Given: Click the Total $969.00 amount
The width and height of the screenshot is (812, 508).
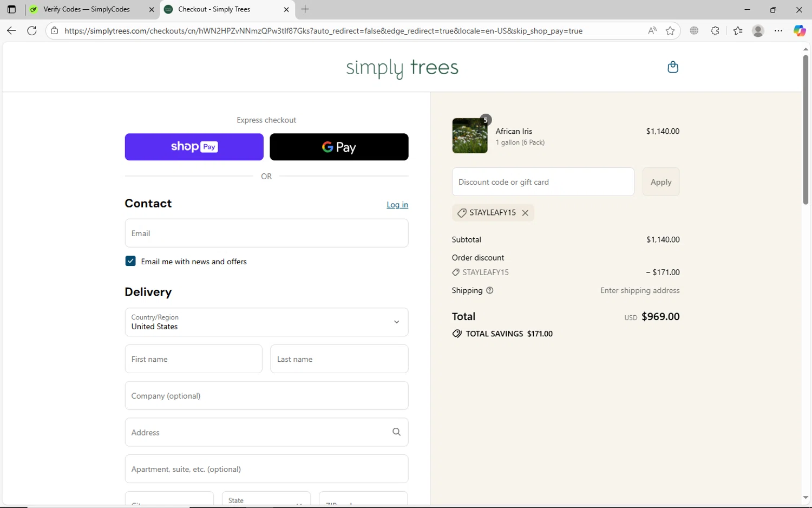Looking at the screenshot, I should coord(660,317).
